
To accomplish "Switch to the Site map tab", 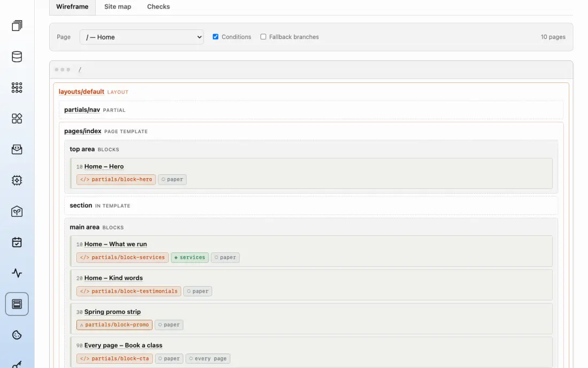I will click(x=118, y=7).
